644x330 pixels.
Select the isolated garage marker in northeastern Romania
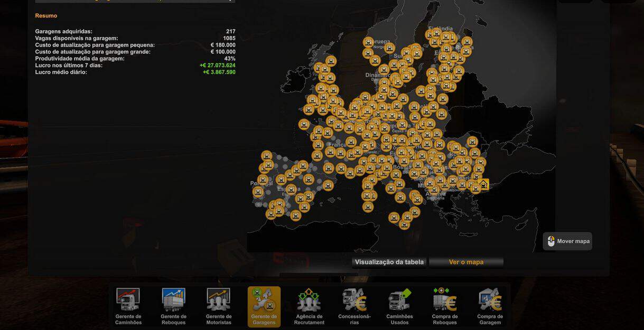pyautogui.click(x=472, y=142)
